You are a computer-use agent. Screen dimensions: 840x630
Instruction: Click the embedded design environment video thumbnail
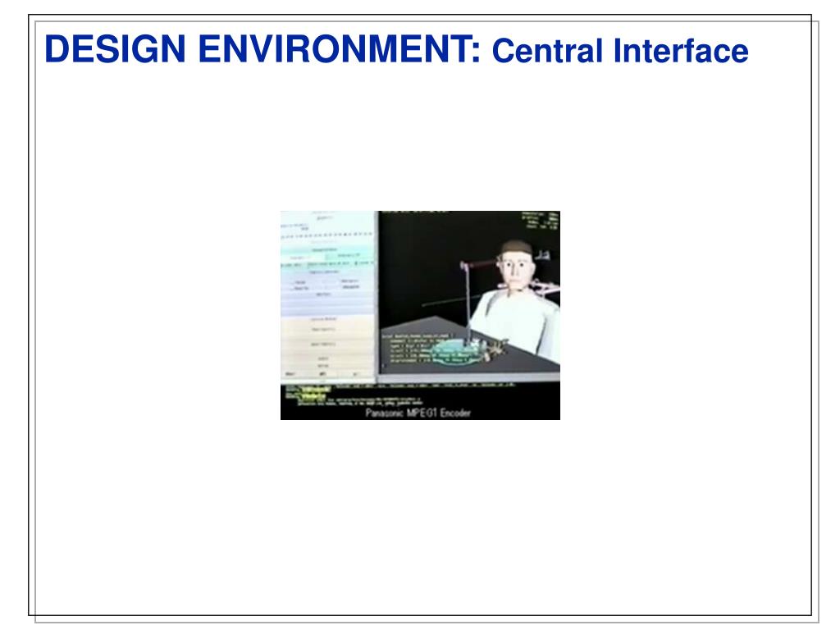click(x=420, y=315)
